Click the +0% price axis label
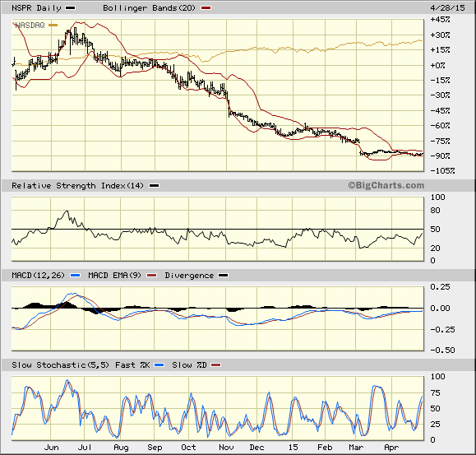 tap(437, 65)
